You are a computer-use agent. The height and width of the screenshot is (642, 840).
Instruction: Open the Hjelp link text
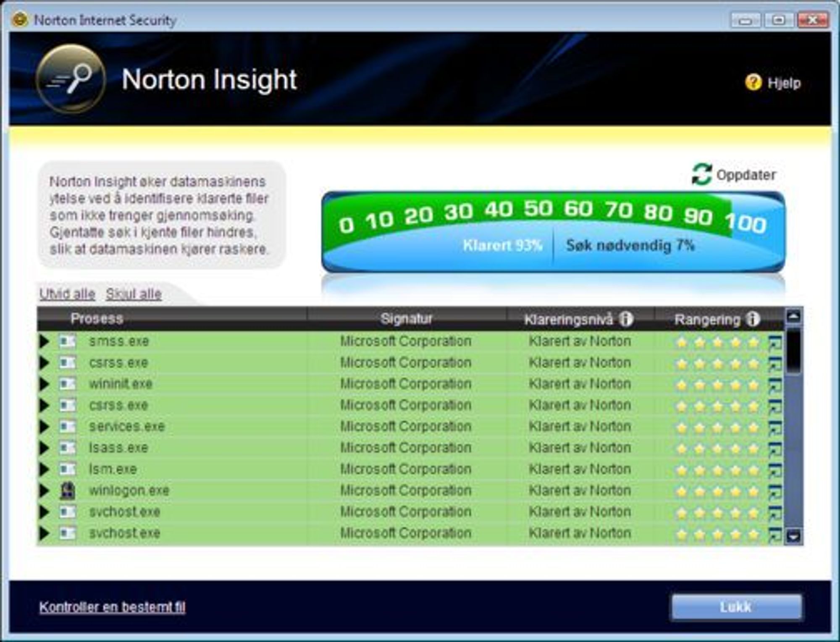click(x=784, y=83)
